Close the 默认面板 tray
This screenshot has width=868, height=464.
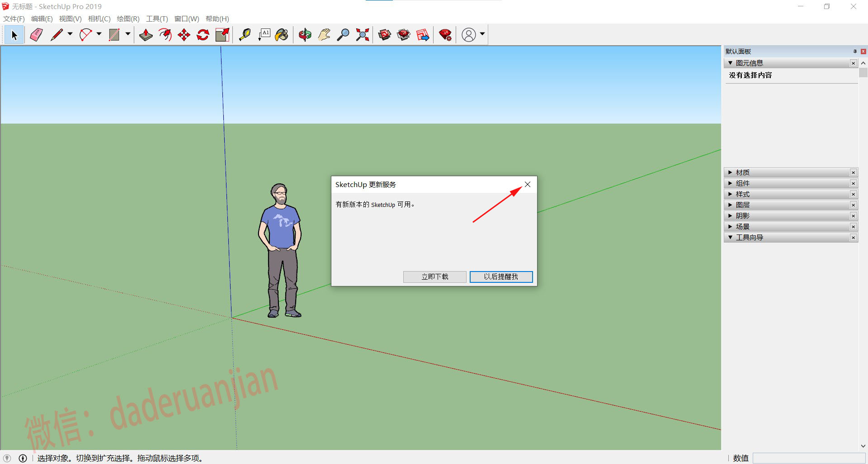pos(863,52)
